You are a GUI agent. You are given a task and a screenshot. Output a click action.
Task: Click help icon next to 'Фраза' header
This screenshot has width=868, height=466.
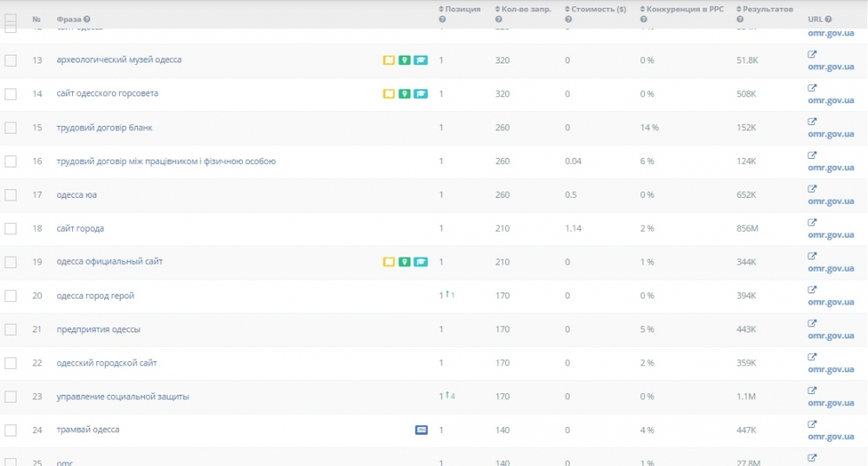pos(87,19)
